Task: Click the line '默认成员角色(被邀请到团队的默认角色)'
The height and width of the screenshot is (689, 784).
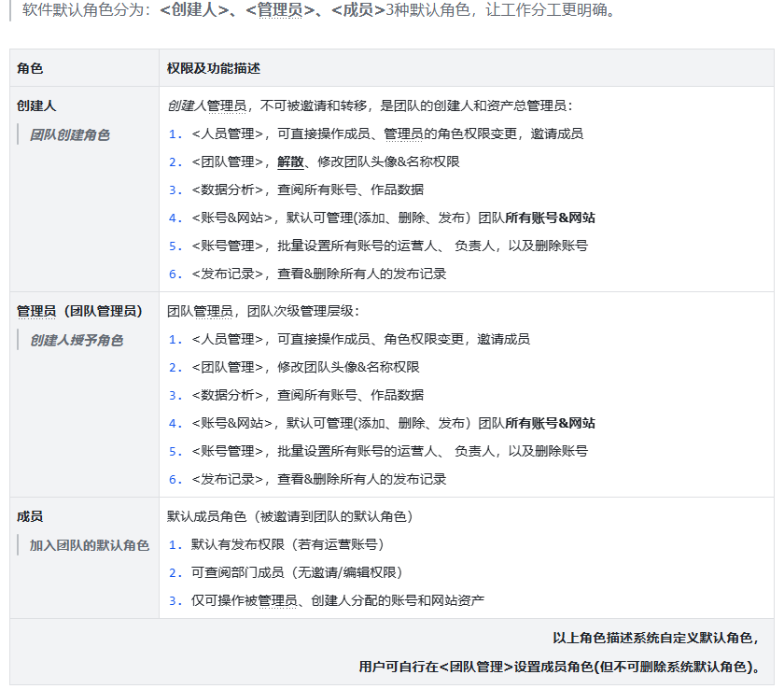Action: [290, 516]
